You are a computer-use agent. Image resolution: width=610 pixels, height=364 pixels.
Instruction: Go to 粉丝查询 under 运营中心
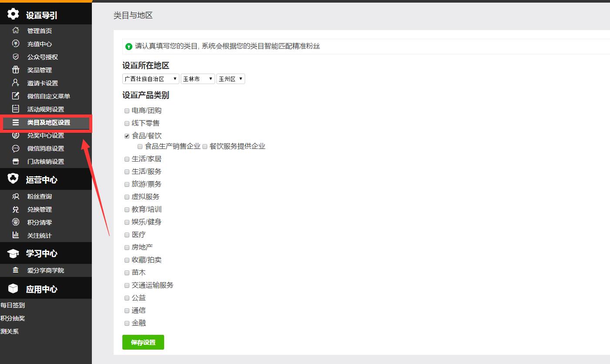(40, 196)
